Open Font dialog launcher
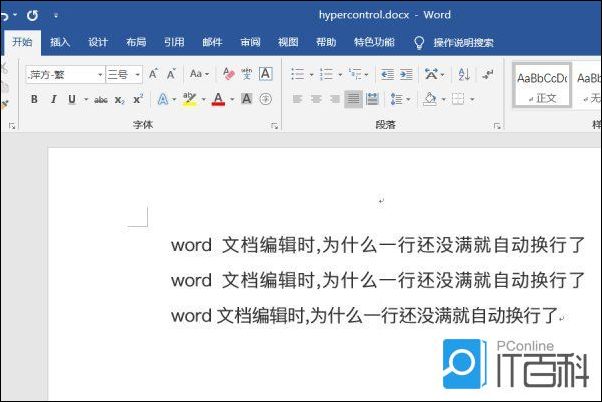This screenshot has width=602, height=402. [x=274, y=126]
